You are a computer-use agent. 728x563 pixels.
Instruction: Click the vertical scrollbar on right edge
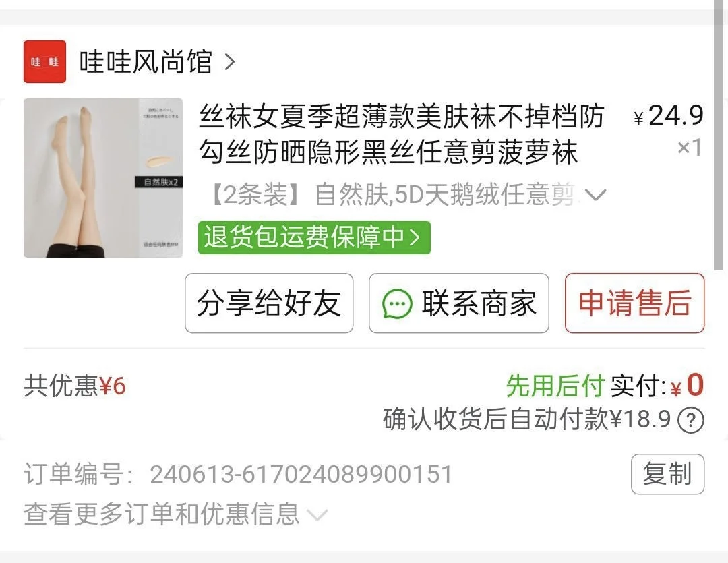tap(719, 135)
